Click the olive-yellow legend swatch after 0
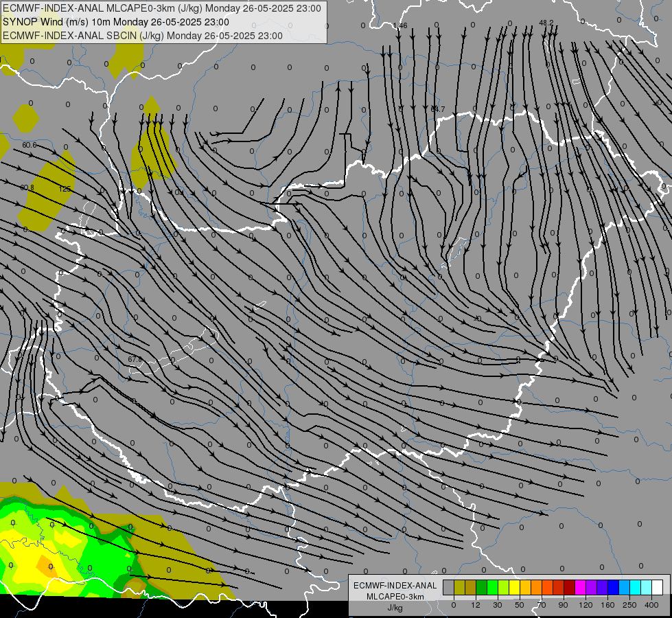Image resolution: width=672 pixels, height=618 pixels. point(460,587)
